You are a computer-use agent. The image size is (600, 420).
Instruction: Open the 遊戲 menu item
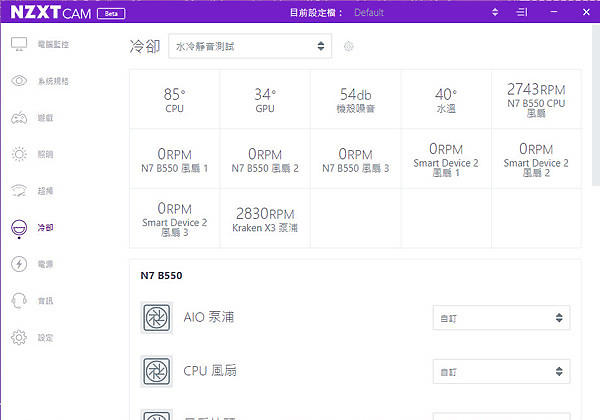tap(46, 118)
